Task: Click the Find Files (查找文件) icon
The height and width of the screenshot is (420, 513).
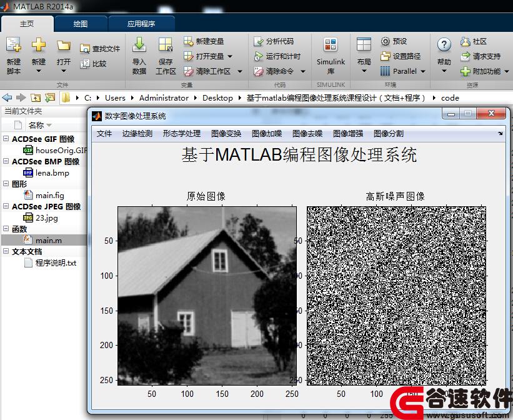Action: 85,49
